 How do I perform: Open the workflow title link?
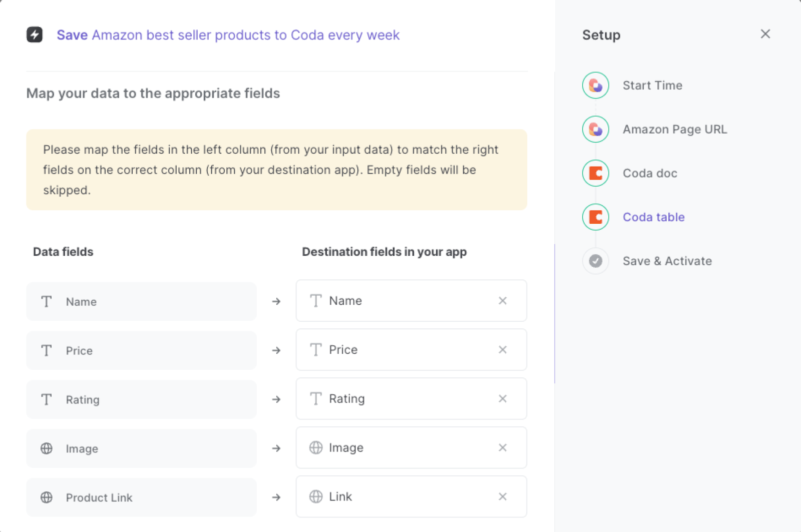pyautogui.click(x=228, y=35)
